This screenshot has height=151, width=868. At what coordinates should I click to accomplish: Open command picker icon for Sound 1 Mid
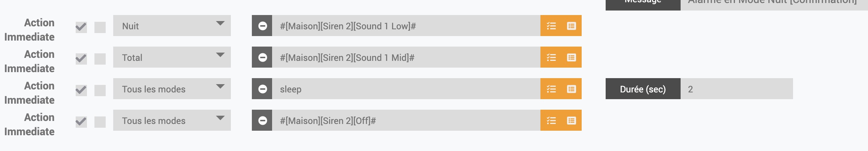pos(571,57)
